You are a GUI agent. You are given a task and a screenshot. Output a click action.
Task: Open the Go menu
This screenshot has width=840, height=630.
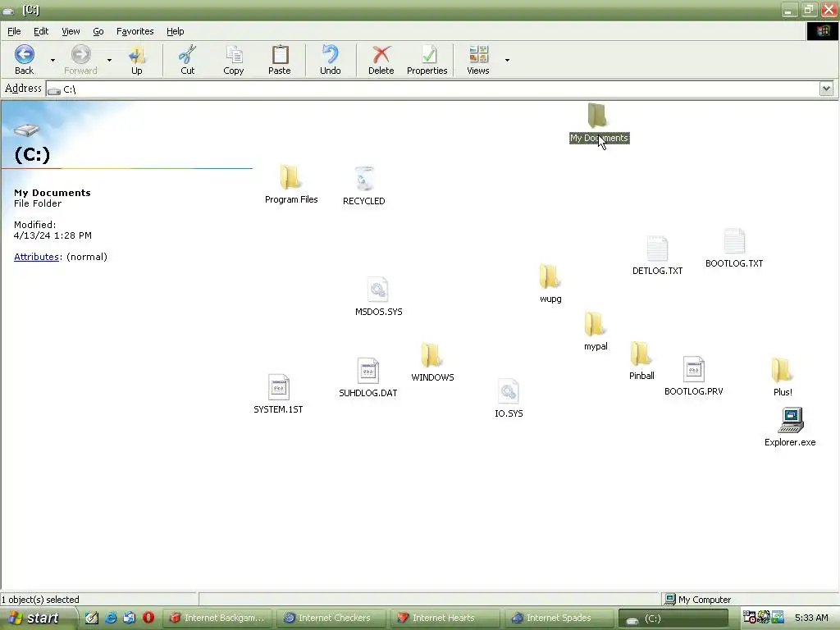(98, 31)
